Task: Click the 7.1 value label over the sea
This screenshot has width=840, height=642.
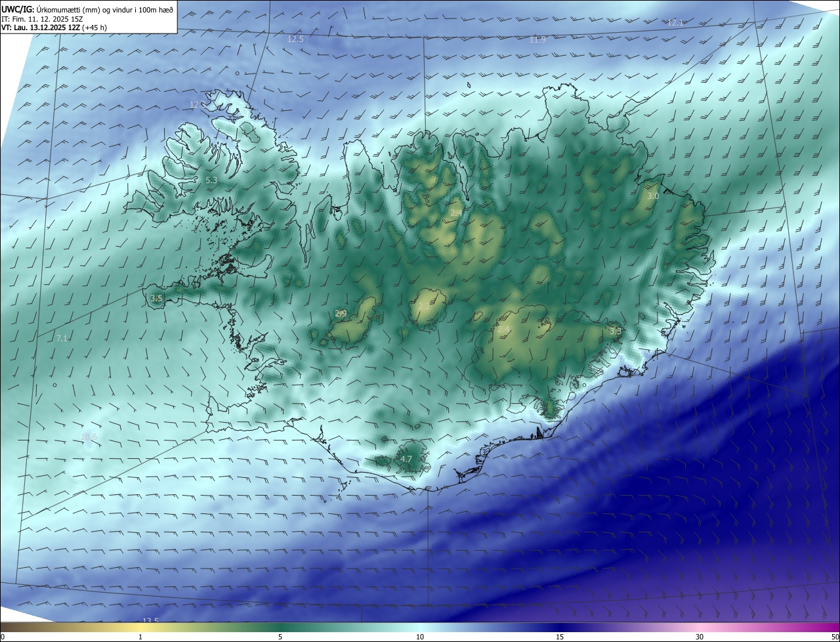Action: [62, 338]
